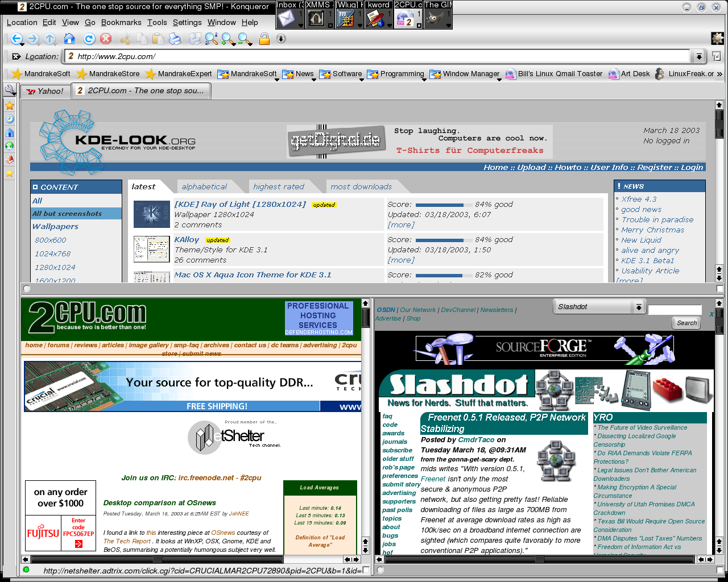Viewport: 728px width, 582px height.
Task: Click the 2CPU pane vertical scrollbar
Action: click(x=366, y=427)
